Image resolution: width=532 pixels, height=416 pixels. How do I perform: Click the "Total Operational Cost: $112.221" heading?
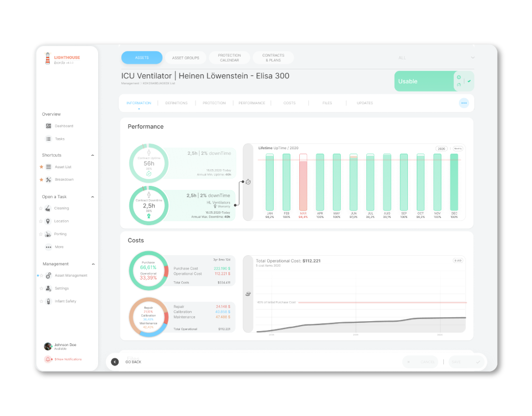point(288,261)
